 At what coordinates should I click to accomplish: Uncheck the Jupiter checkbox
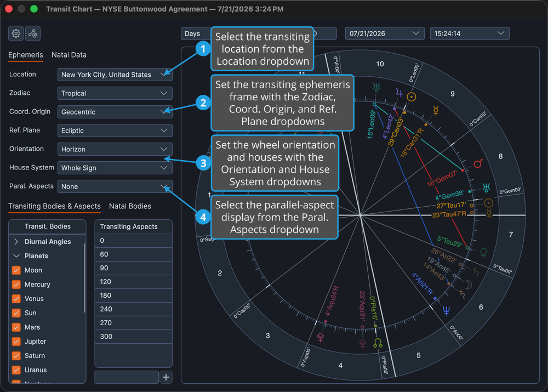pyautogui.click(x=16, y=342)
